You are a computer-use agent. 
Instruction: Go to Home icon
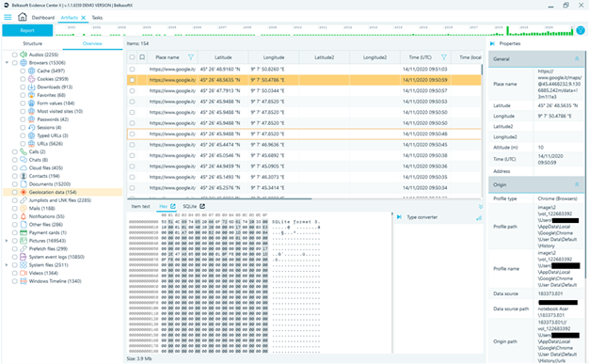[x=23, y=17]
